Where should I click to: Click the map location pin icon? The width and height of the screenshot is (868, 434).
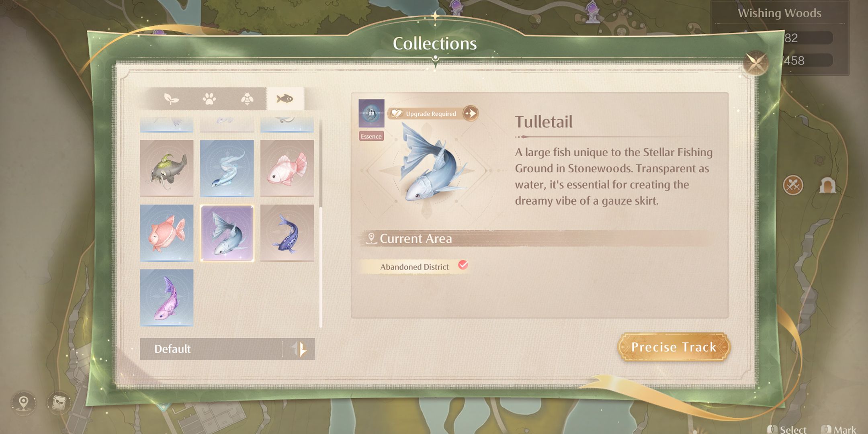pyautogui.click(x=24, y=402)
